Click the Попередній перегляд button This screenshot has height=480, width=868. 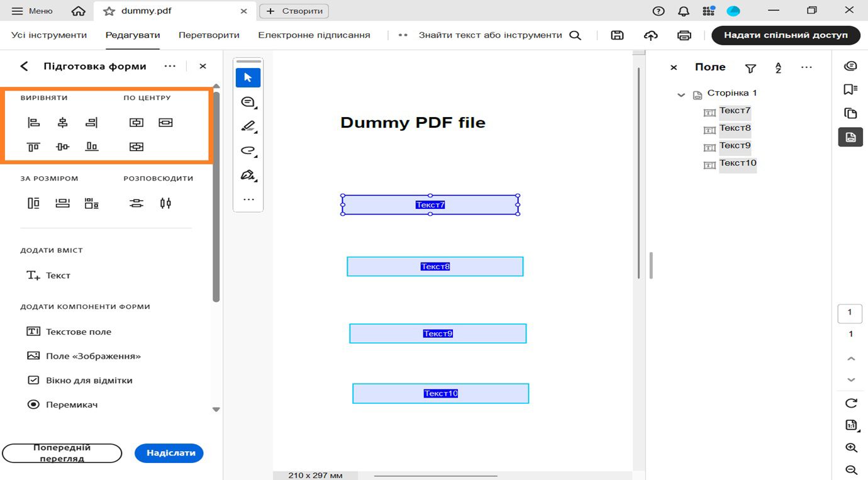coord(62,453)
